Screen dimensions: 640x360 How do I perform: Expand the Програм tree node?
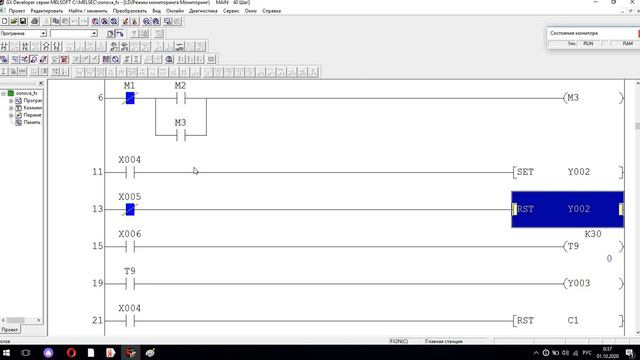click(x=11, y=100)
